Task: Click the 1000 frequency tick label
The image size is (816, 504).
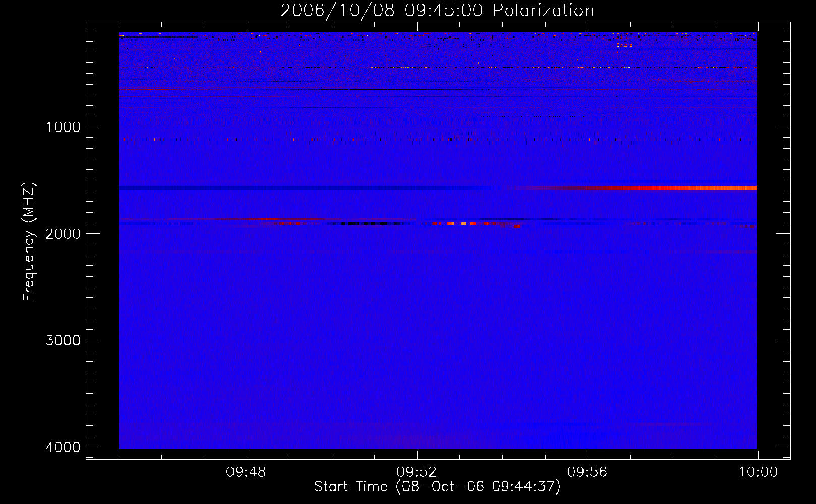Action: pos(63,127)
